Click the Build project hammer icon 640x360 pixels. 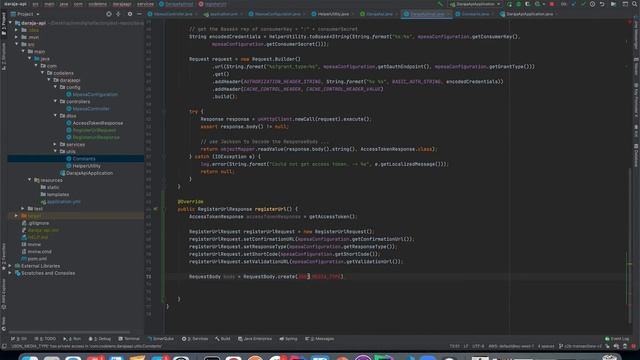tap(440, 4)
